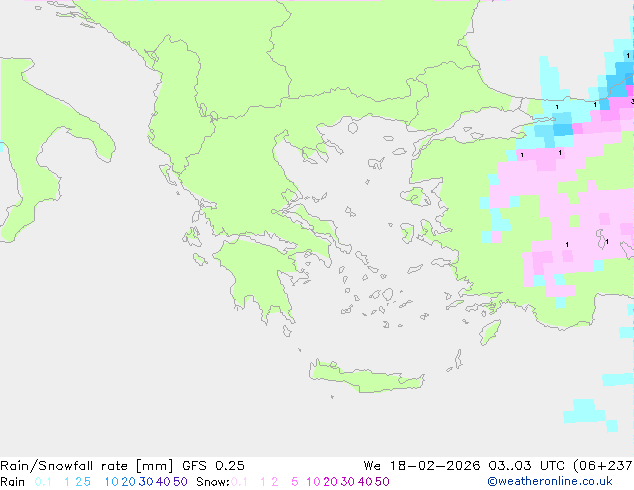Screen dimensions: 634x490
Task: Click the forecast date 'We 18-02-2026'
Action: pos(422,466)
